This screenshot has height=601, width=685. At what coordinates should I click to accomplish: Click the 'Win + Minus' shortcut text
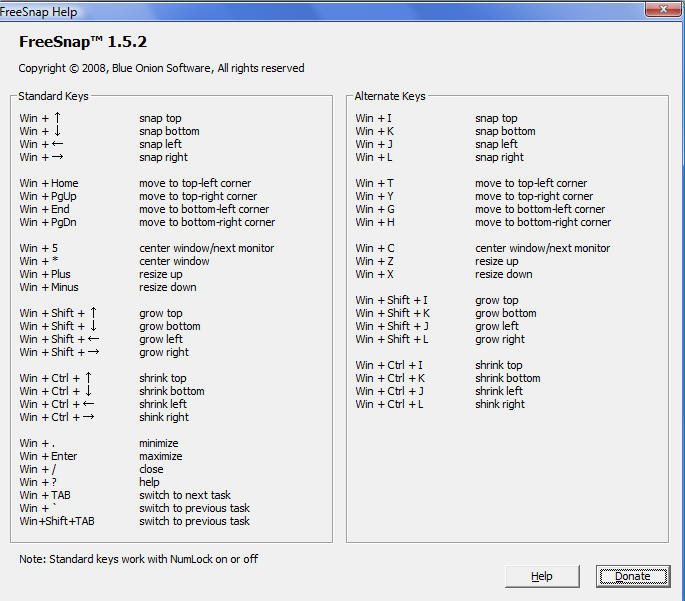49,287
